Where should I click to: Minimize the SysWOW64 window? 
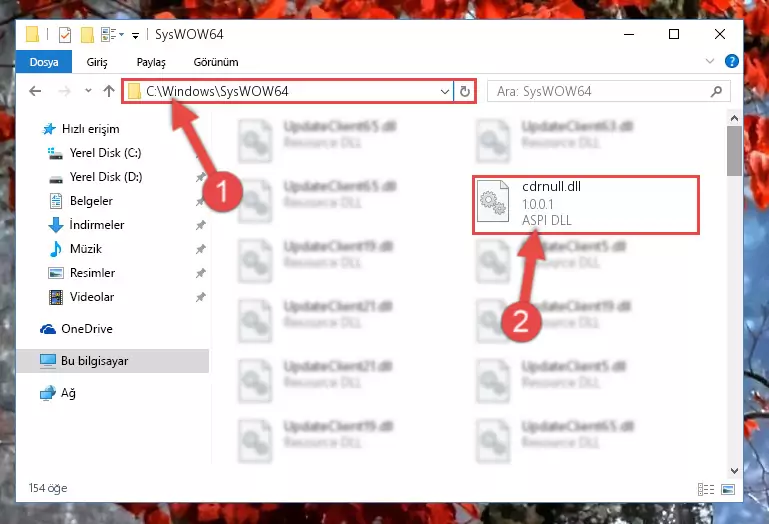coord(629,34)
